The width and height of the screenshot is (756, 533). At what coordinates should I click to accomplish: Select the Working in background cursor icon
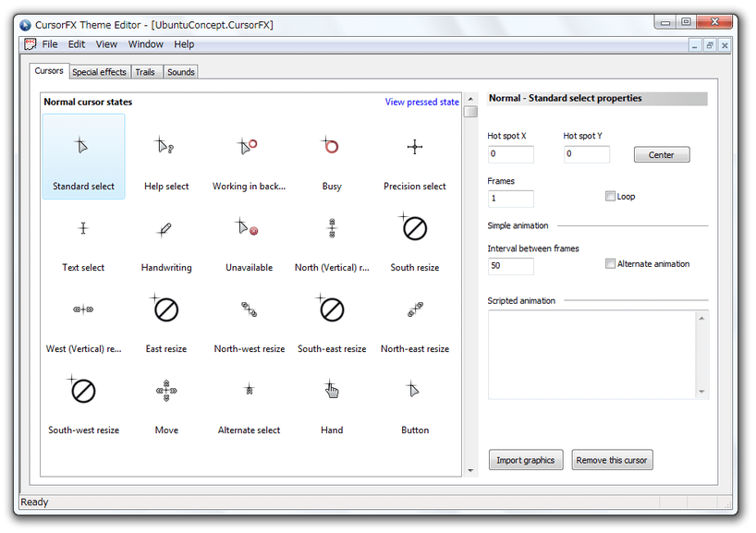click(x=248, y=146)
